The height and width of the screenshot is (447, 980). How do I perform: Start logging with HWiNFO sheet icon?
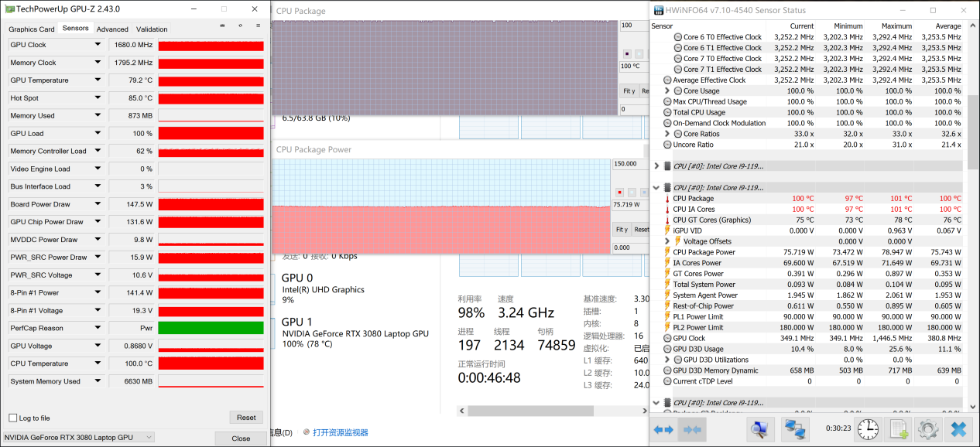[898, 429]
